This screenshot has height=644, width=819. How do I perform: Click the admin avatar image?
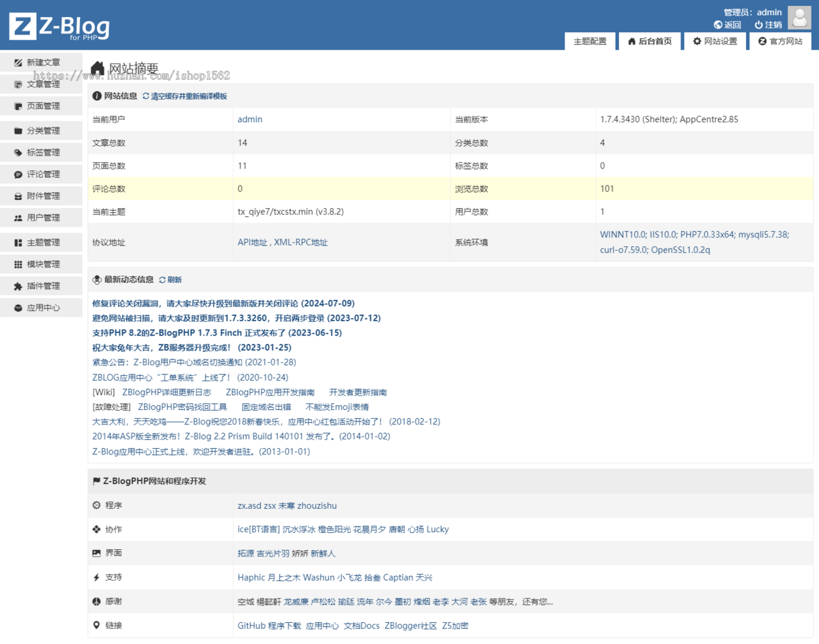click(x=799, y=18)
